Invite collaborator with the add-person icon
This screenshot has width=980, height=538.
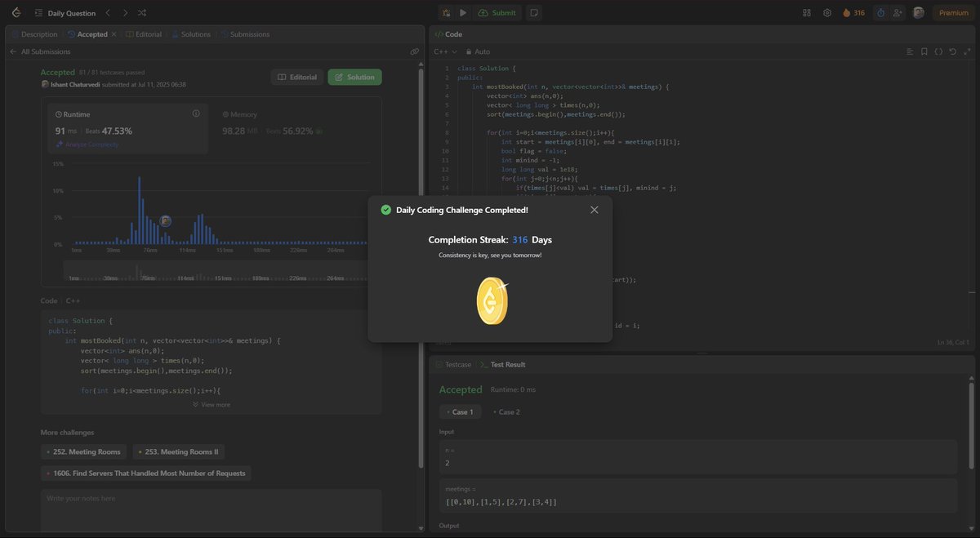click(x=898, y=13)
